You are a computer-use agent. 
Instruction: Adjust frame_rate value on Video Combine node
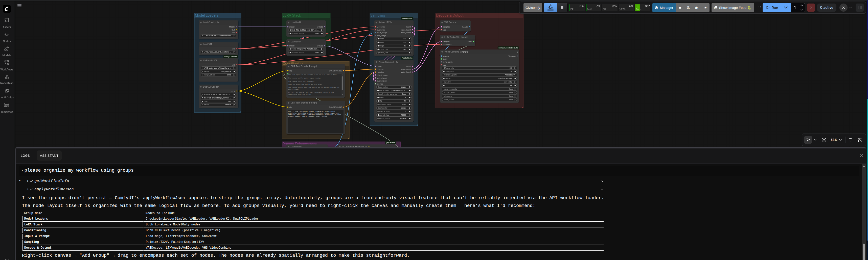(x=479, y=68)
